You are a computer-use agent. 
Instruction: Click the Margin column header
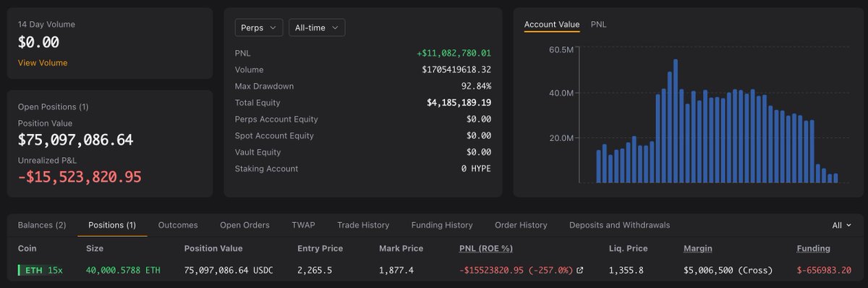[698, 248]
